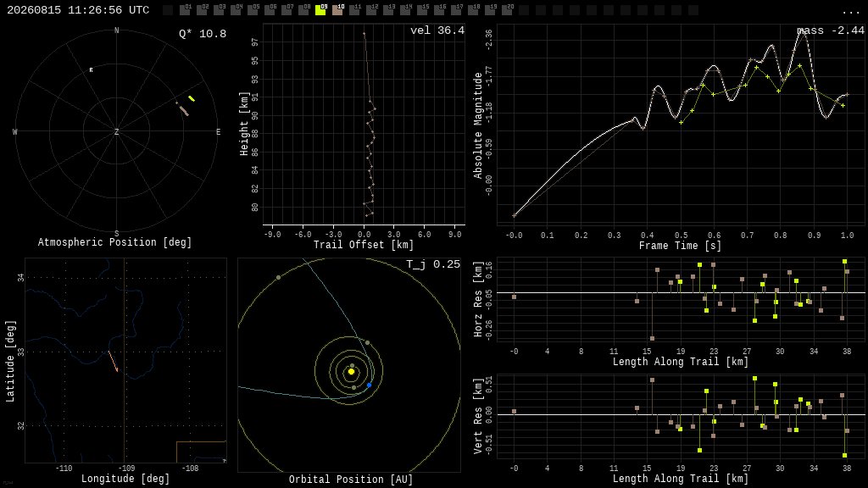Click the blue Earth dot in orbit plot
Screen dimensions: 868x488
coord(370,385)
